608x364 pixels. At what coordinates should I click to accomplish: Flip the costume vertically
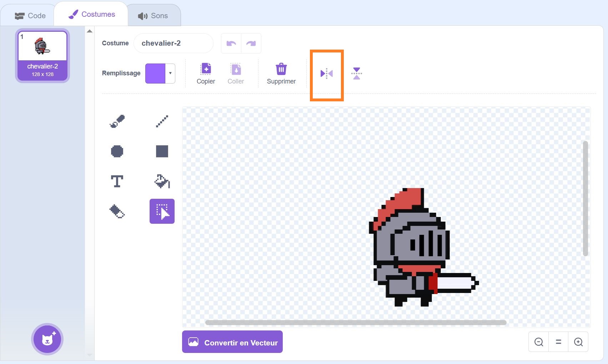coord(356,74)
